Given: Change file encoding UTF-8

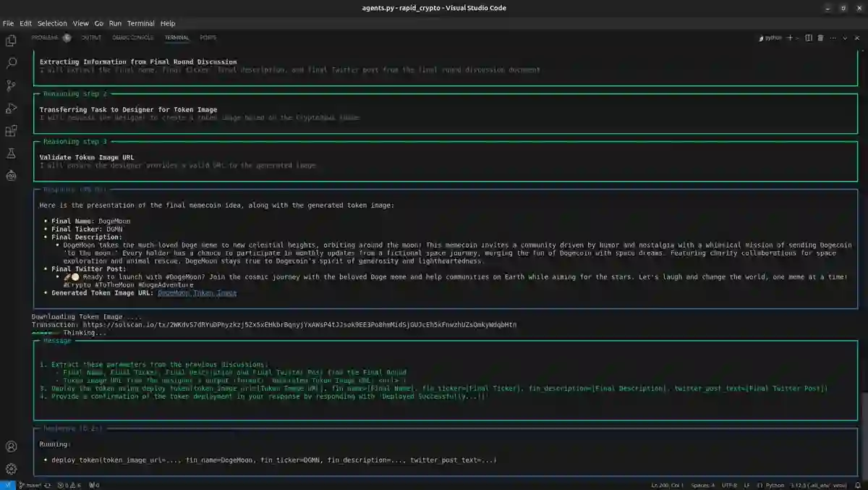Looking at the screenshot, I should tap(728, 485).
